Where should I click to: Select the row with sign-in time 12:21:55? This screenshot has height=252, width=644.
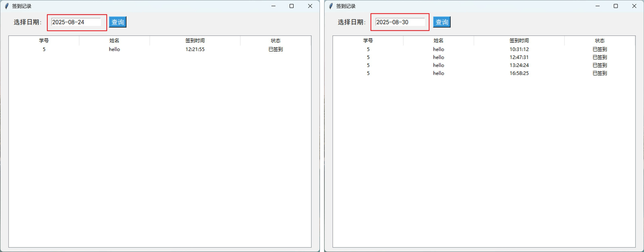tap(160, 49)
